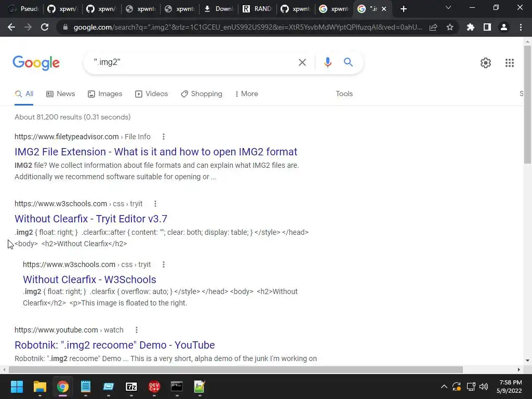The image size is (532, 399).
Task: Open Chrome extensions puzzle icon
Action: [471, 27]
